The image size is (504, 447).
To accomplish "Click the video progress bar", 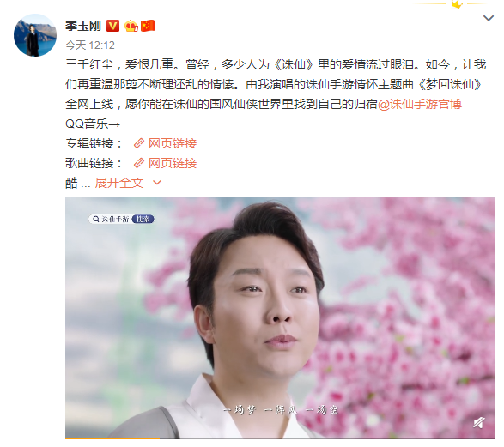I will pyautogui.click(x=280, y=438).
